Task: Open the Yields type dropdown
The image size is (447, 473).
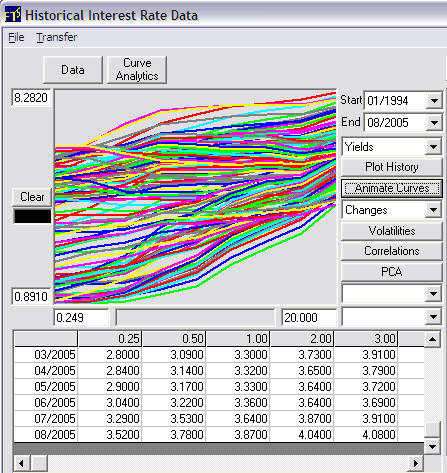Action: click(433, 147)
